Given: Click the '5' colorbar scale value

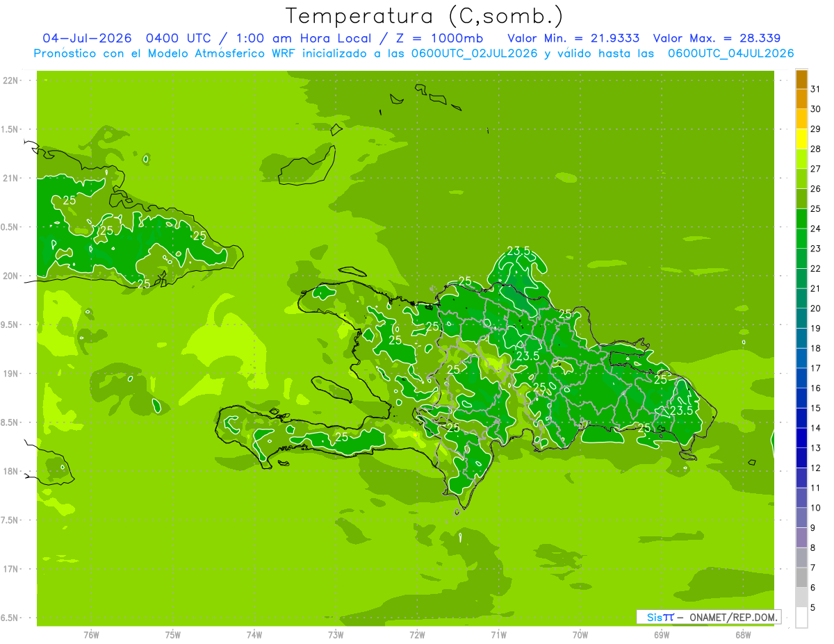Looking at the screenshot, I should click(813, 609).
